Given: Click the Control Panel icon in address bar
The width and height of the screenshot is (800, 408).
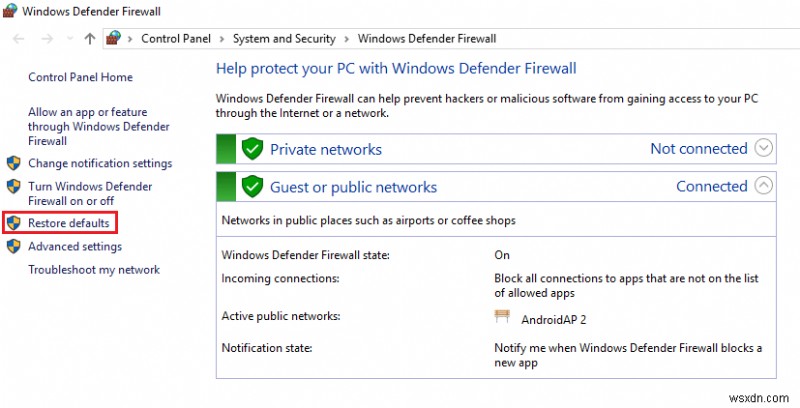Looking at the screenshot, I should (x=115, y=39).
